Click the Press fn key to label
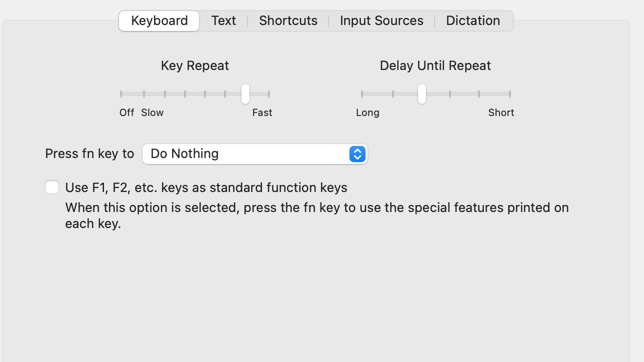Viewport: 644px width, 362px height. tap(89, 153)
